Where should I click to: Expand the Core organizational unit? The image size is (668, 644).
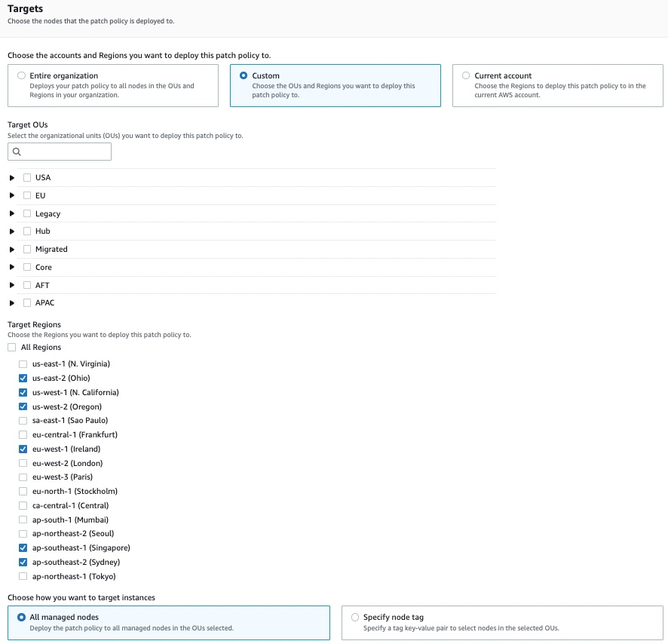[x=11, y=267]
